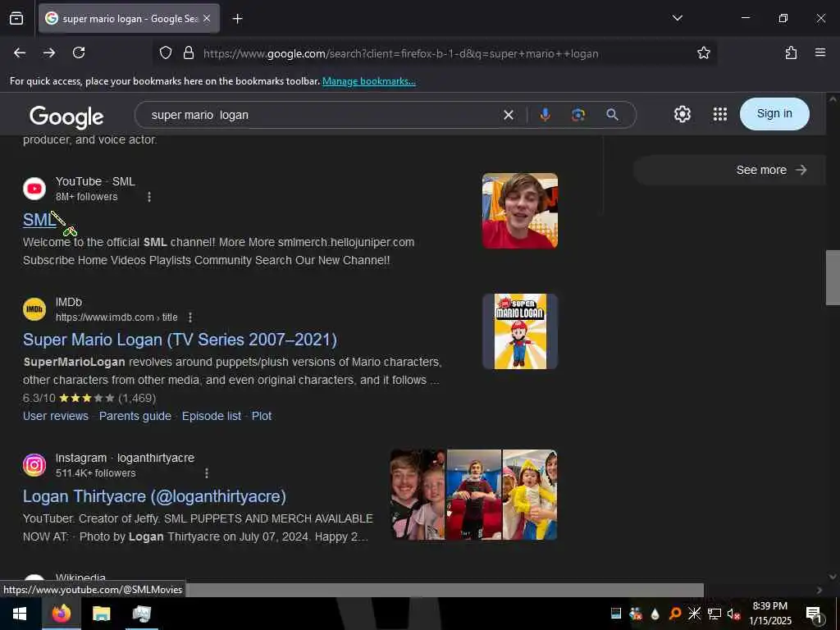Image resolution: width=840 pixels, height=630 pixels.
Task: View site security lock icon
Action: (188, 53)
